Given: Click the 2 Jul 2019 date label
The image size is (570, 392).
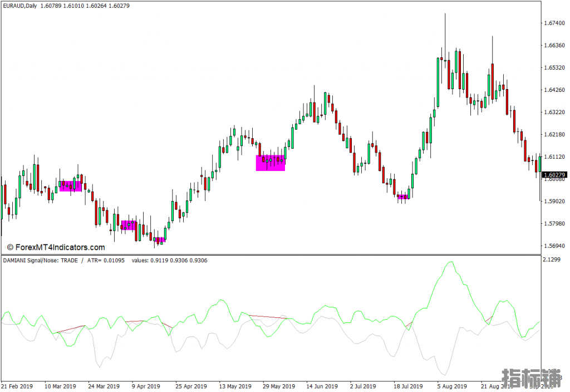Looking at the screenshot, I should click(x=363, y=386).
